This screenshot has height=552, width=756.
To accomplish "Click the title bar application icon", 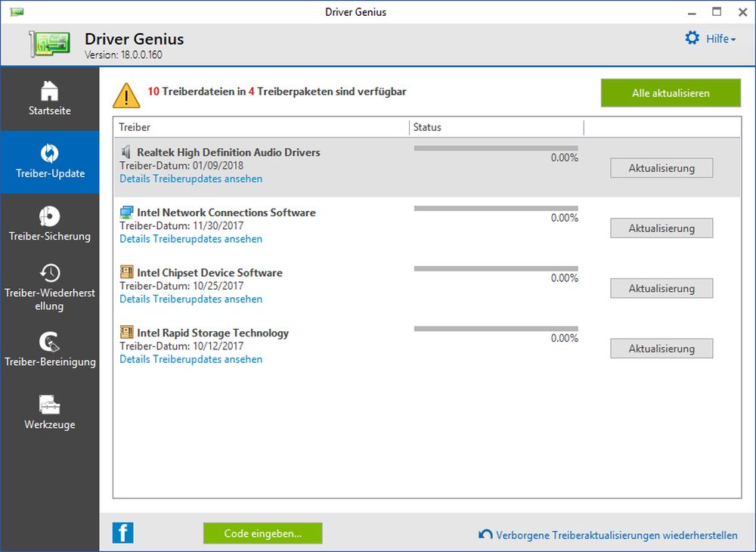I will pos(17,11).
